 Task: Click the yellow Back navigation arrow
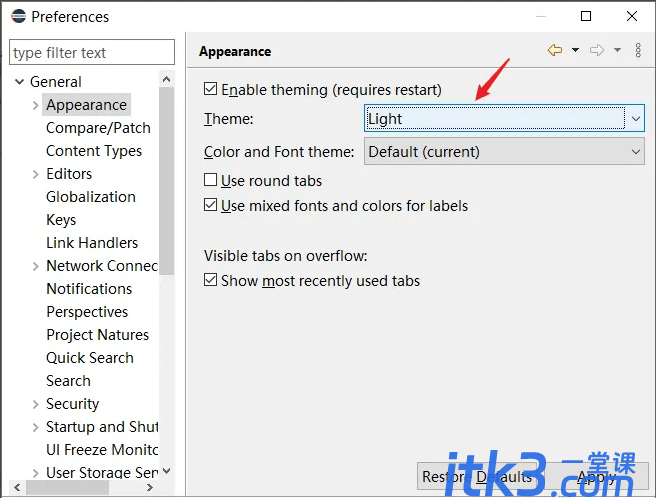click(x=555, y=50)
